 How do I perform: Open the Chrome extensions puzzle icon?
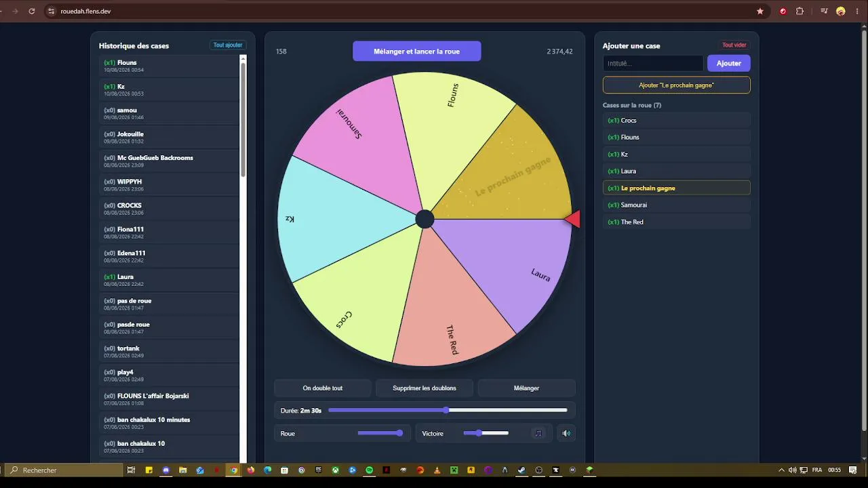tap(800, 12)
